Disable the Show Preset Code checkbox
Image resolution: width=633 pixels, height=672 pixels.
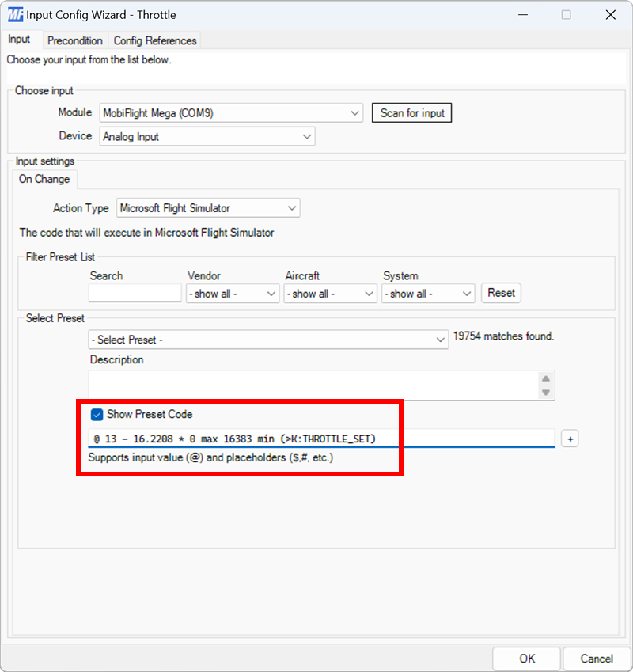[97, 413]
